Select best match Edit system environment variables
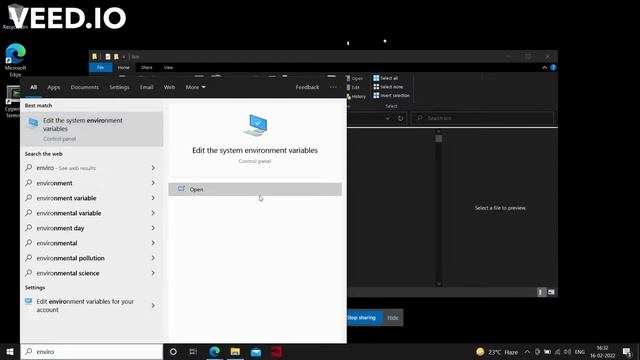Viewport: 640px width, 360px height. pos(92,129)
